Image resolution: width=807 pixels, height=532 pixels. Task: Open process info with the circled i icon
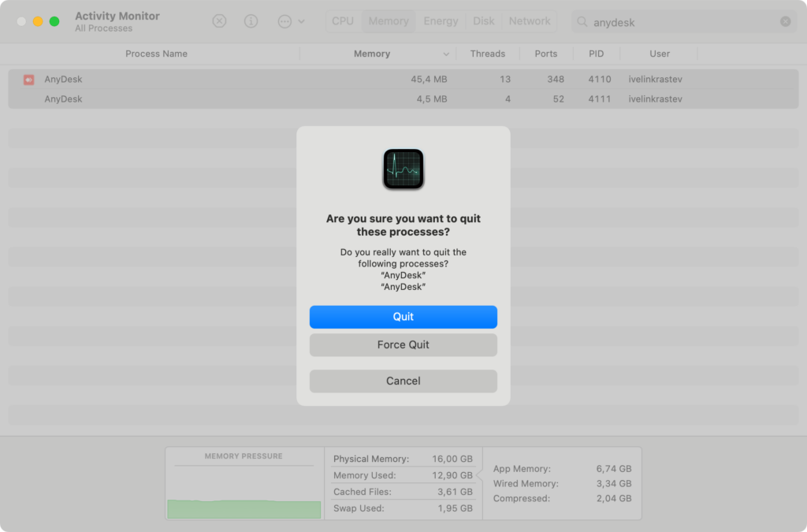point(251,21)
